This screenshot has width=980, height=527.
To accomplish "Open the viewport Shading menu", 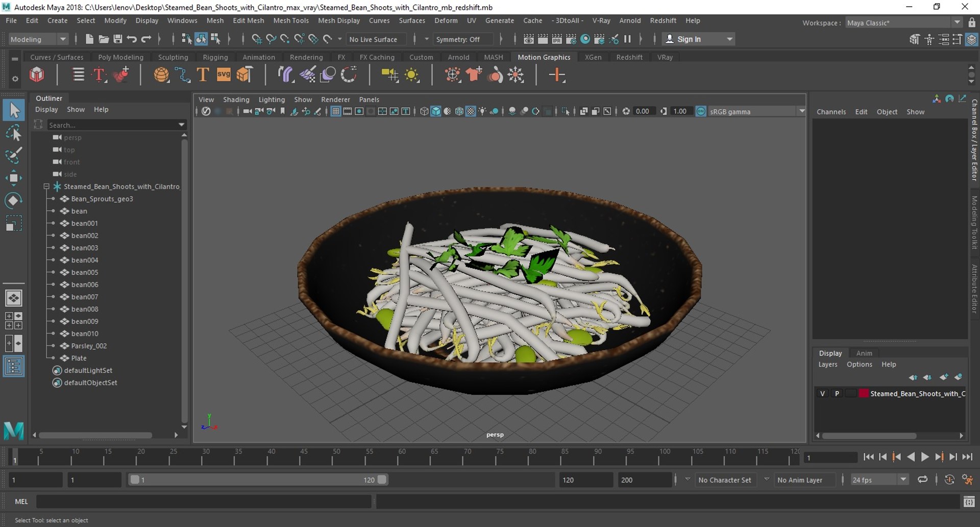I will (x=236, y=100).
